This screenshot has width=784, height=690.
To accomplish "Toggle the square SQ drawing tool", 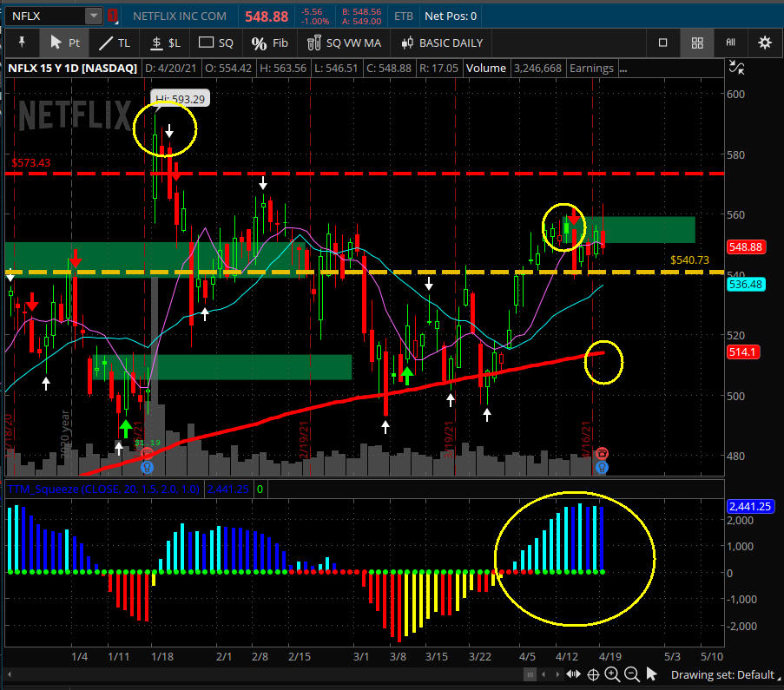I will click(x=216, y=43).
